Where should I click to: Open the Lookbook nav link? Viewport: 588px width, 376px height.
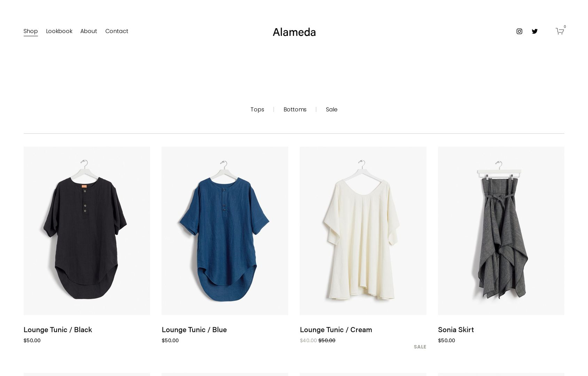coord(59,31)
